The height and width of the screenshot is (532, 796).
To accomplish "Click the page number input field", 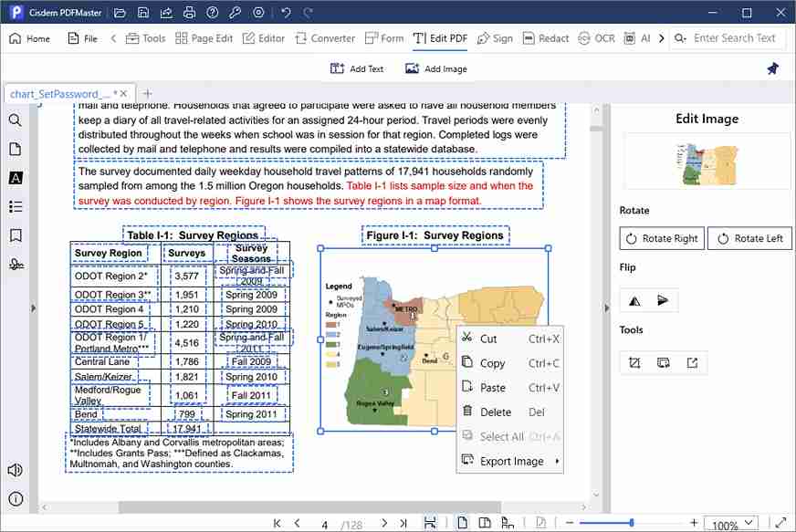I will click(x=324, y=525).
